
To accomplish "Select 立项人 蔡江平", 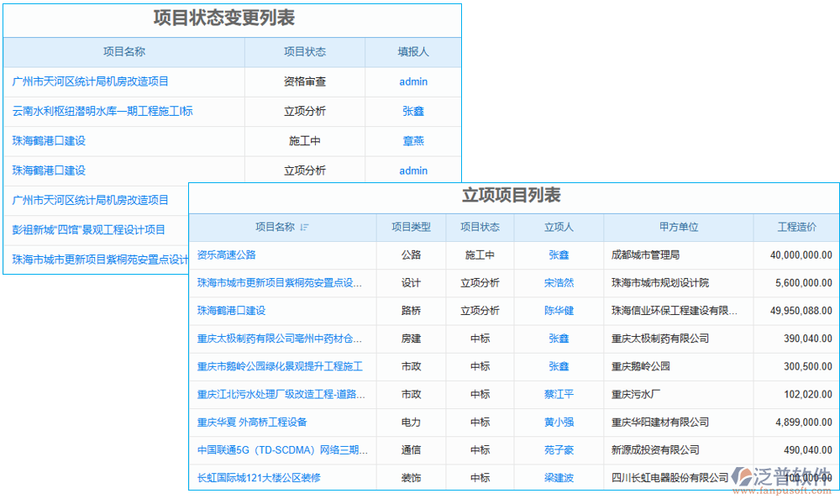I will coord(559,394).
